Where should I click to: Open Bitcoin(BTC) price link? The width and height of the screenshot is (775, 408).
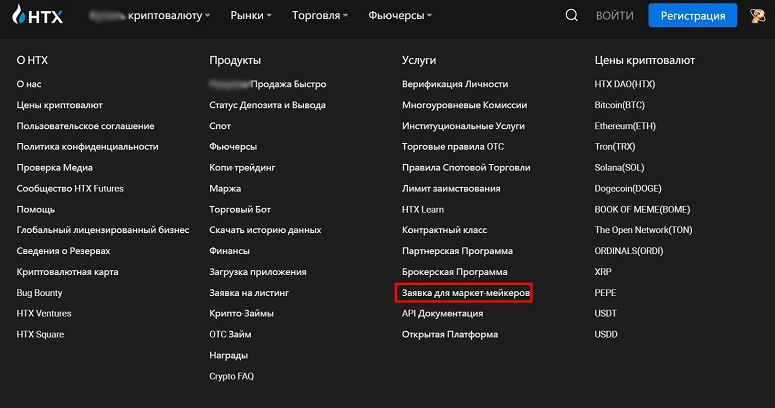pyautogui.click(x=619, y=105)
